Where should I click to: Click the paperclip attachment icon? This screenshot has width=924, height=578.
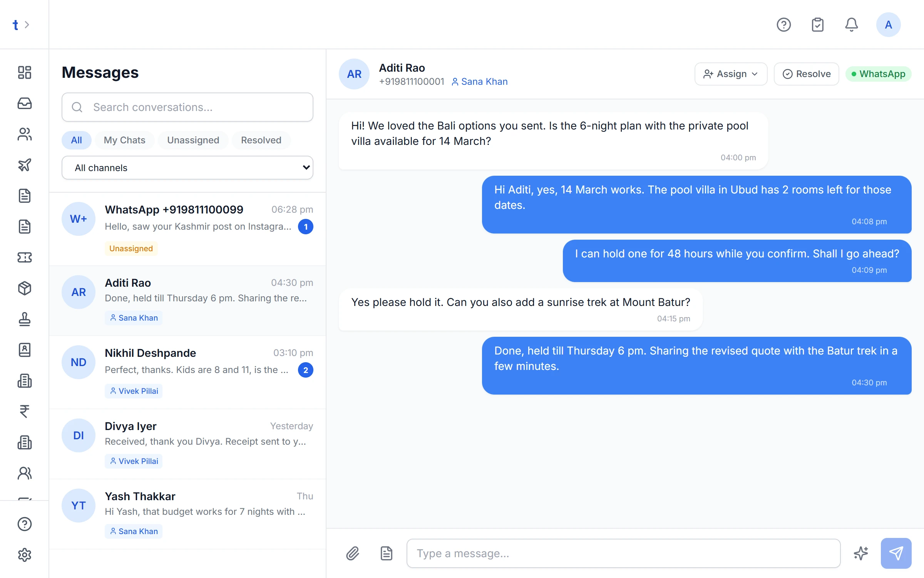[x=353, y=553]
